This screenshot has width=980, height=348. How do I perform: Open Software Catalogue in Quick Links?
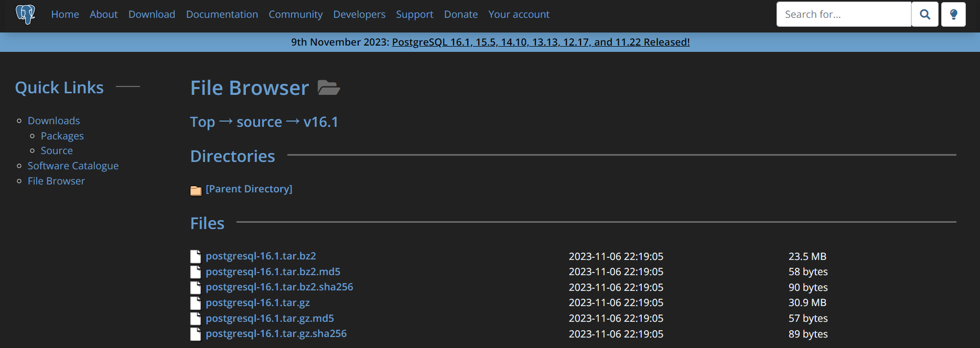click(x=73, y=166)
